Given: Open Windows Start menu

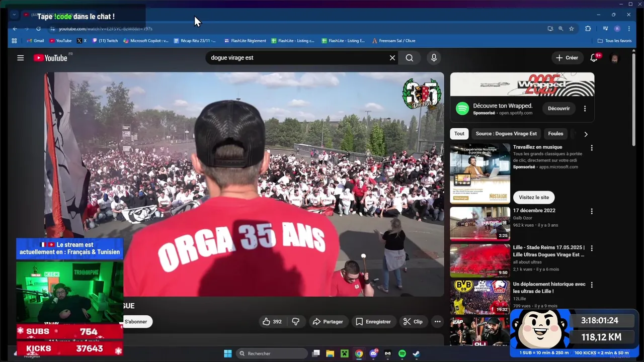Looking at the screenshot, I should click(227, 353).
